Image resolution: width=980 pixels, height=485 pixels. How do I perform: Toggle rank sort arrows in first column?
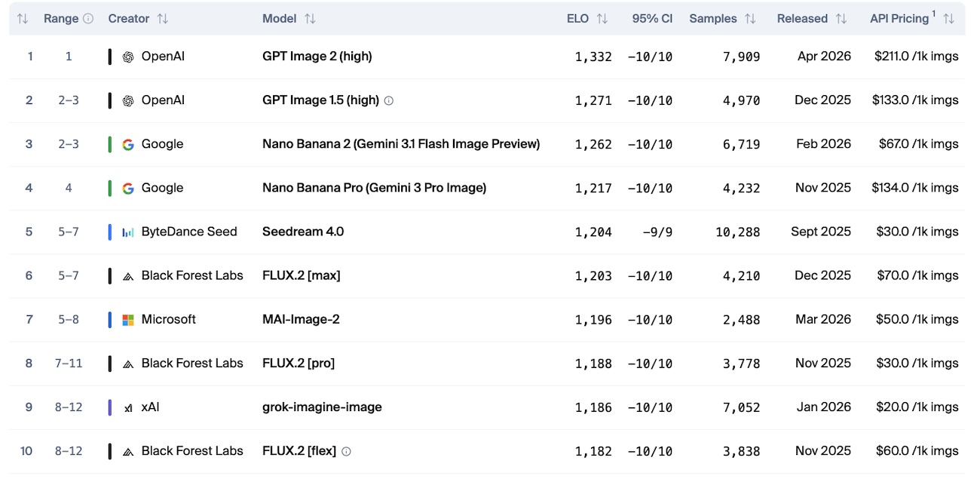[23, 19]
